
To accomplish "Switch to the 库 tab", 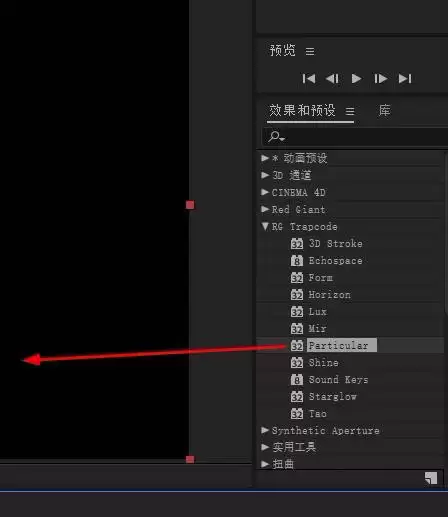I will [384, 110].
